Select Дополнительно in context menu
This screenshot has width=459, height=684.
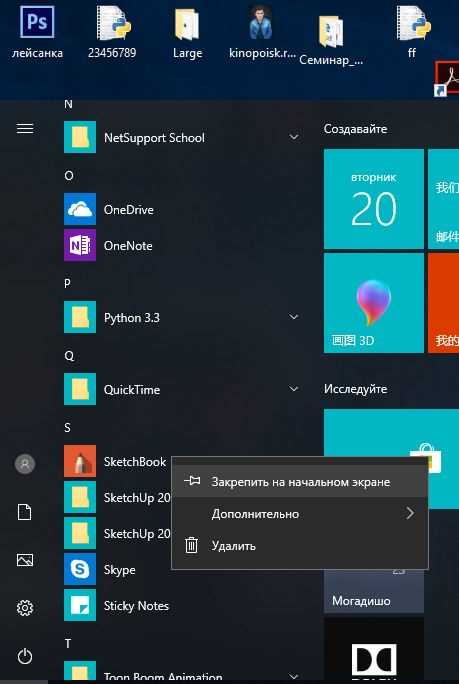300,514
